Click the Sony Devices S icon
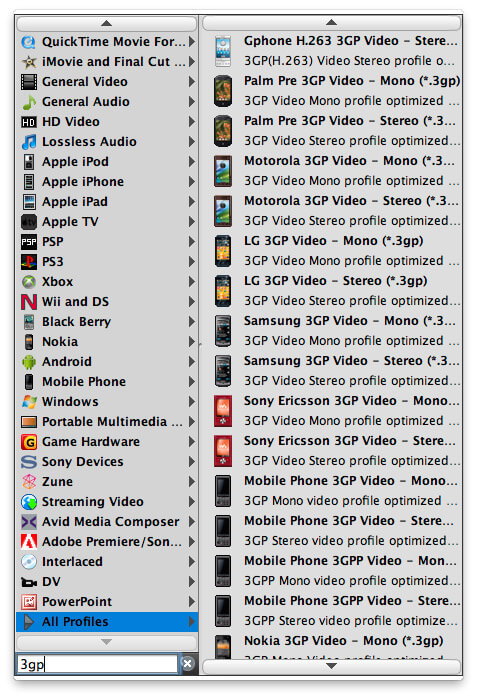This screenshot has height=700, width=477. (x=29, y=462)
